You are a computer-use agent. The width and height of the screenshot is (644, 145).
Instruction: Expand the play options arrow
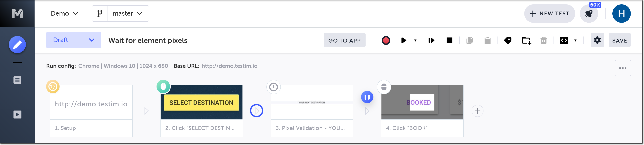(x=415, y=40)
